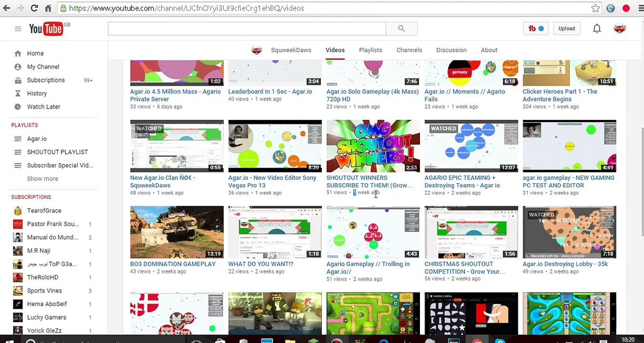Screen dimensions: 644x343
Task: Expand playlists with Show more
Action: tap(42, 179)
